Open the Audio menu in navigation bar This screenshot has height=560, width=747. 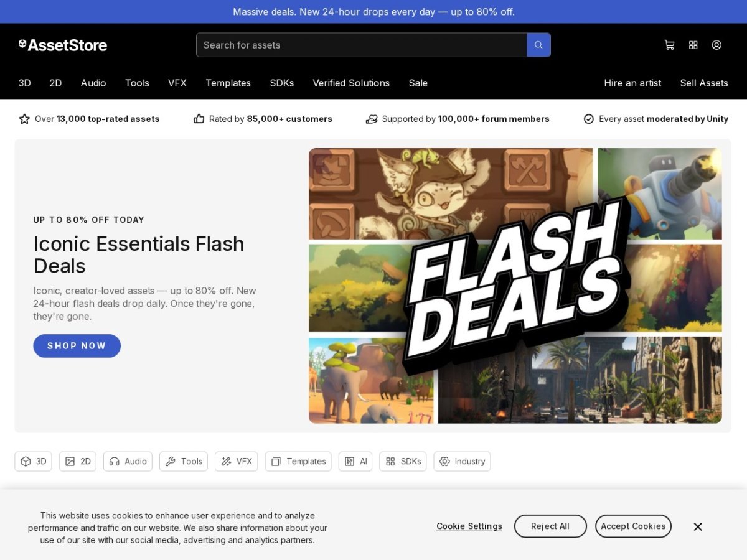click(x=93, y=83)
